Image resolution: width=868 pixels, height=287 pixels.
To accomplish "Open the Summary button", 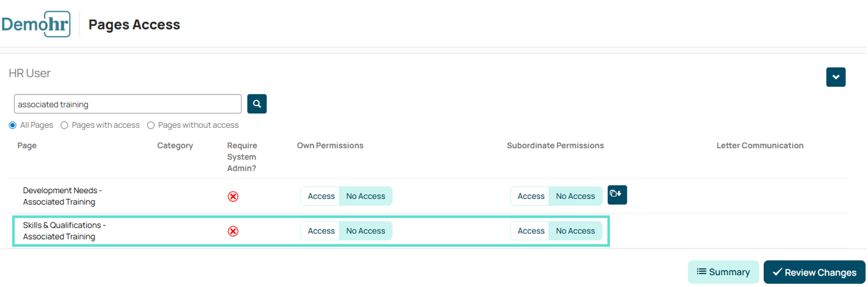I will click(x=723, y=272).
